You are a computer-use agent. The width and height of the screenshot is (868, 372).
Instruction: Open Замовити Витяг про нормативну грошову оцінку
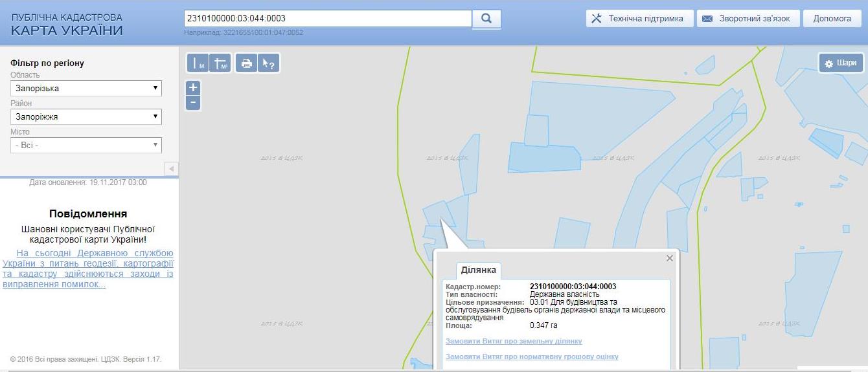pos(532,356)
